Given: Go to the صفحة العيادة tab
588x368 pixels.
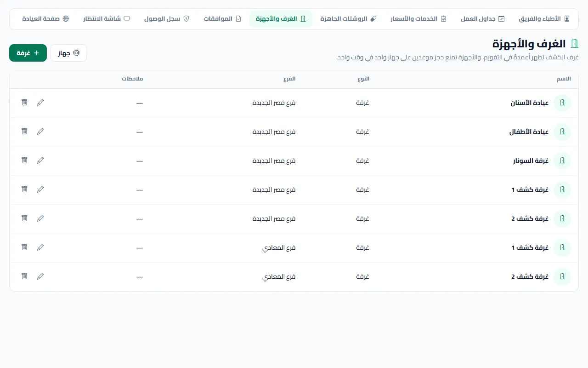Looking at the screenshot, I should click(45, 19).
